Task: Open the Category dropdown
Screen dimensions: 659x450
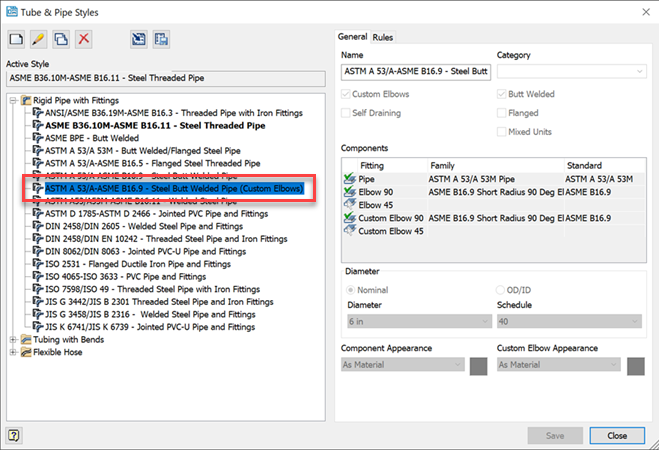Action: [572, 71]
